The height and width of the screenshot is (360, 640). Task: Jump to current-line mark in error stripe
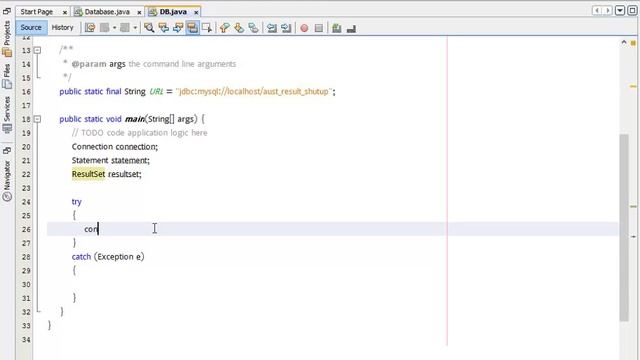(633, 236)
